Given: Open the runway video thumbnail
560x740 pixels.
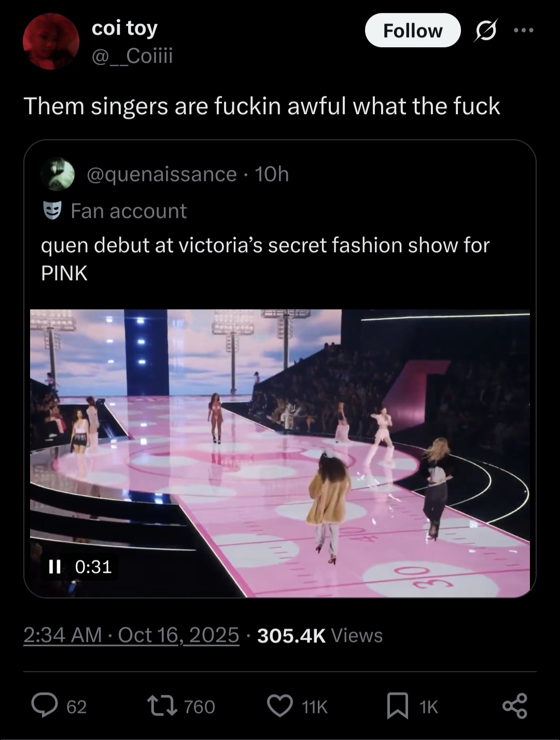Looking at the screenshot, I should pyautogui.click(x=280, y=453).
